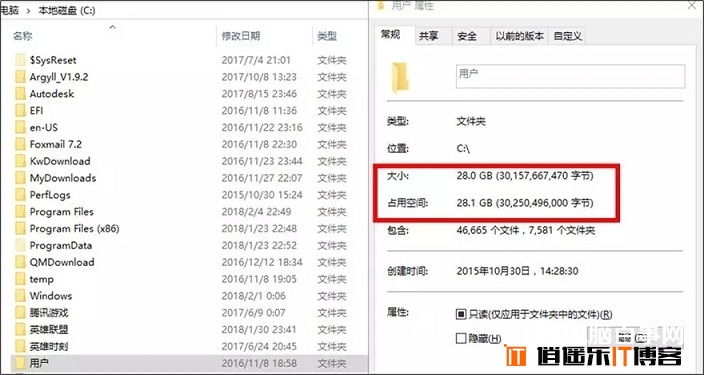Viewport: 704px width, 375px height.
Task: Click 本地磁盘 (C:) in address breadcrumb
Action: pos(66,11)
